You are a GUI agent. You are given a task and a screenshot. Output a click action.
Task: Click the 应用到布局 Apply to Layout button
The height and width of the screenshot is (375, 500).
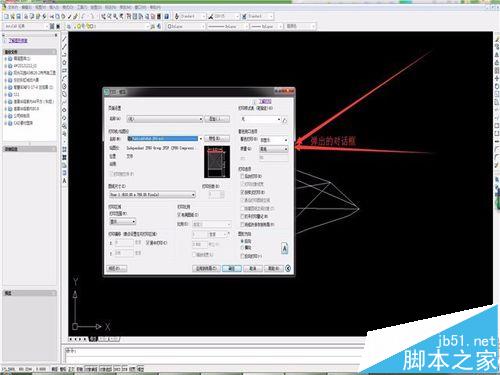tap(206, 268)
